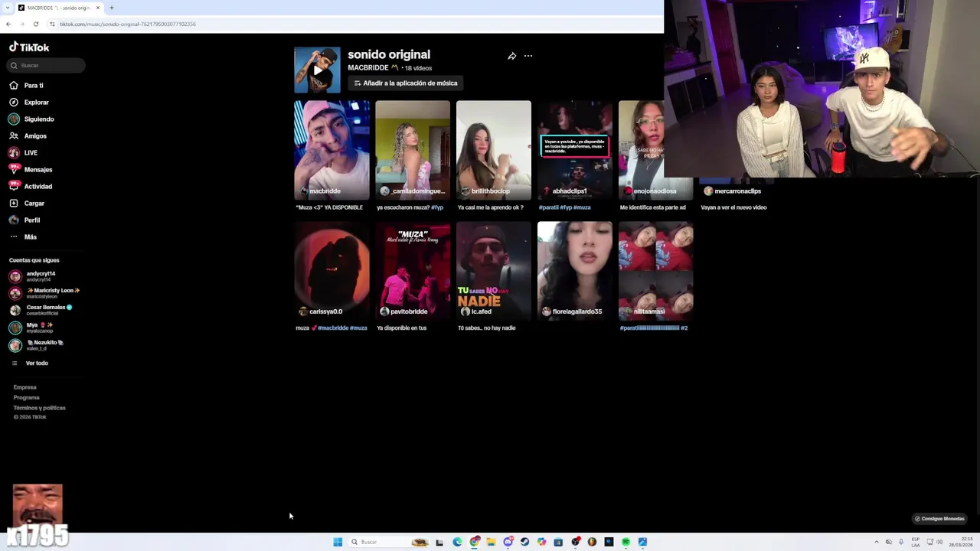This screenshot has width=980, height=551.
Task: Open the brillithboclop video thumbnail
Action: 494,150
